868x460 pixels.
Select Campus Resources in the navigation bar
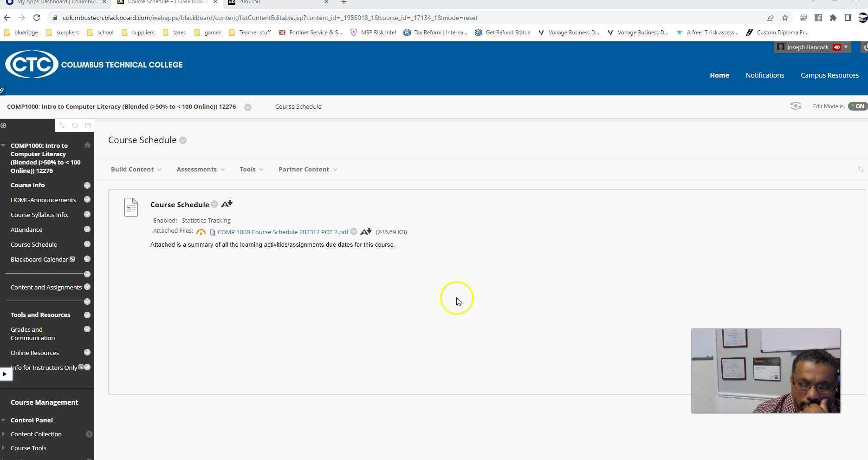click(x=829, y=75)
